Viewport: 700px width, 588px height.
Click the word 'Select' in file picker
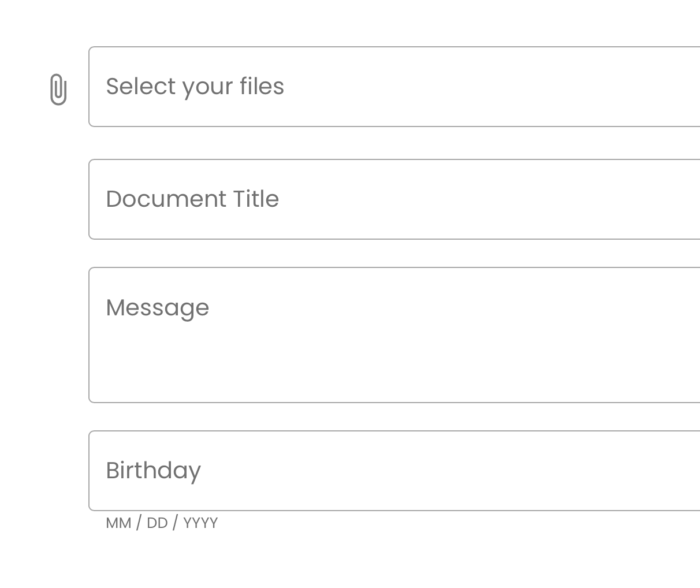pos(140,87)
